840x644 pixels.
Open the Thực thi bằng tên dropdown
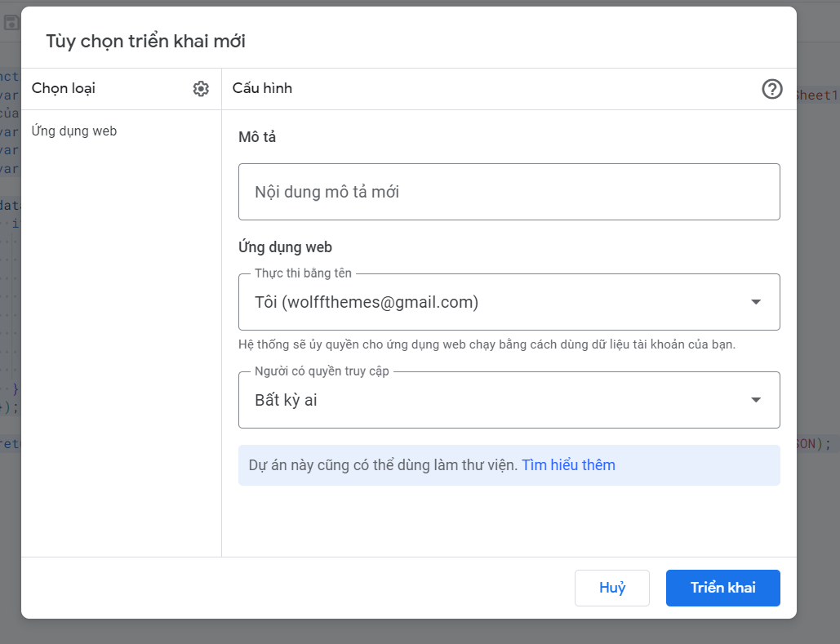[509, 302]
